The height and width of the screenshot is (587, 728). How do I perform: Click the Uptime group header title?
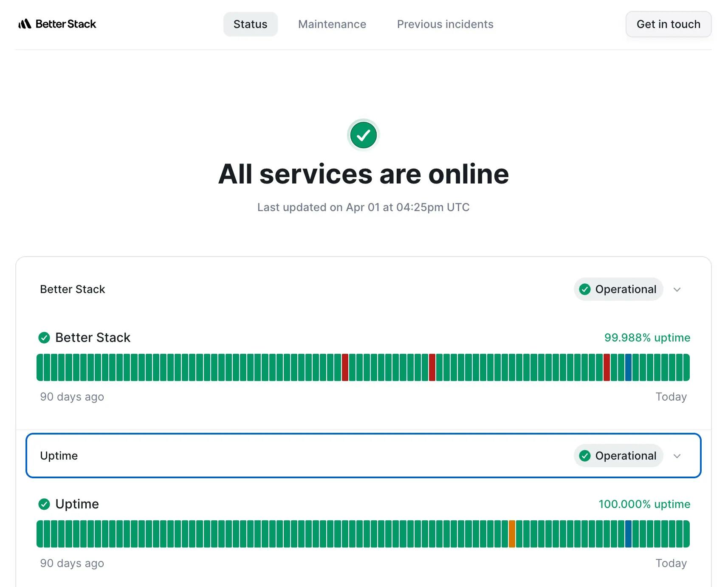(x=59, y=456)
